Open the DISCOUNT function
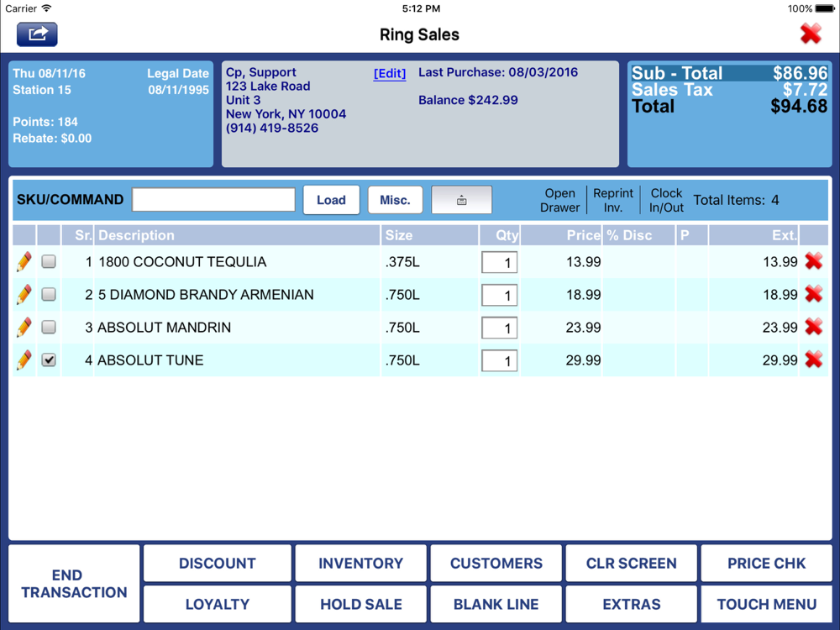Viewport: 840px width, 630px height. pyautogui.click(x=218, y=563)
